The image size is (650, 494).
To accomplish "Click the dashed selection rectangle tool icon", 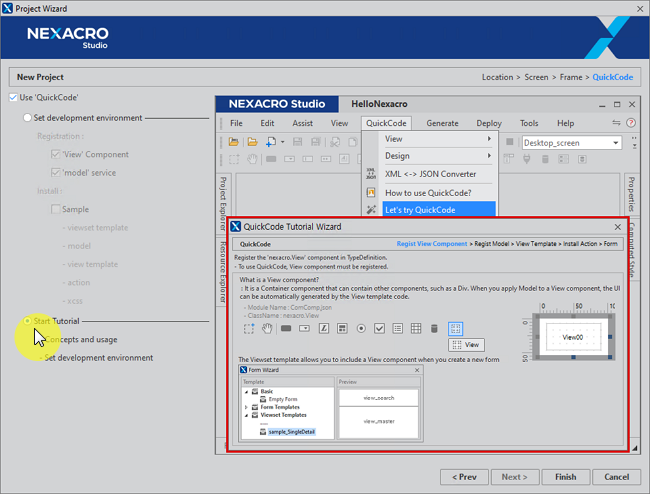I will [249, 328].
